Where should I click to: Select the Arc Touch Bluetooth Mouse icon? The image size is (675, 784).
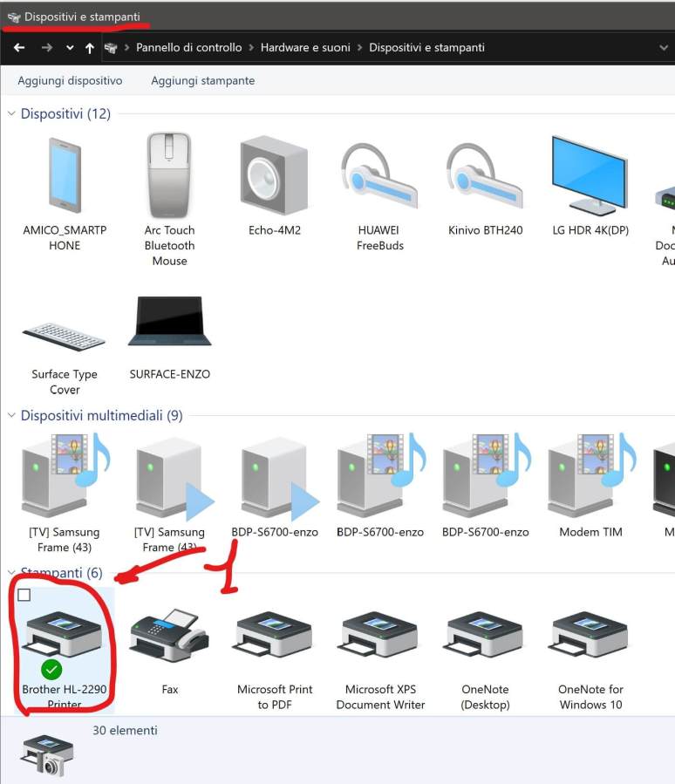click(169, 176)
